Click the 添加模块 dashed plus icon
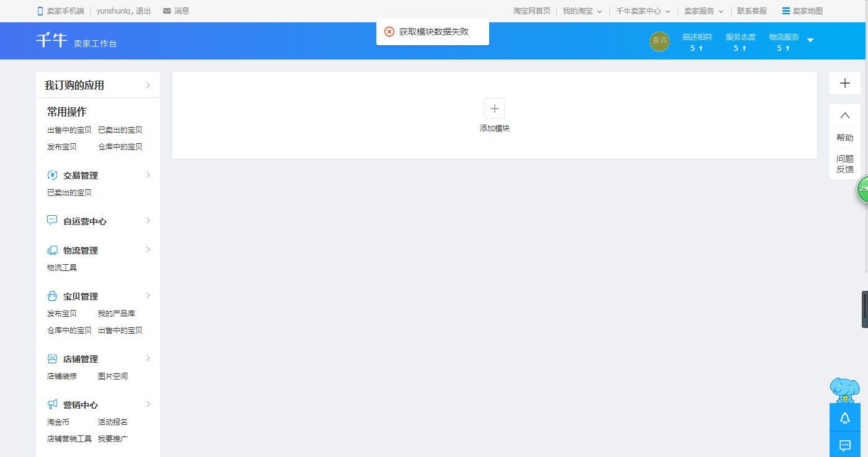 pyautogui.click(x=495, y=109)
